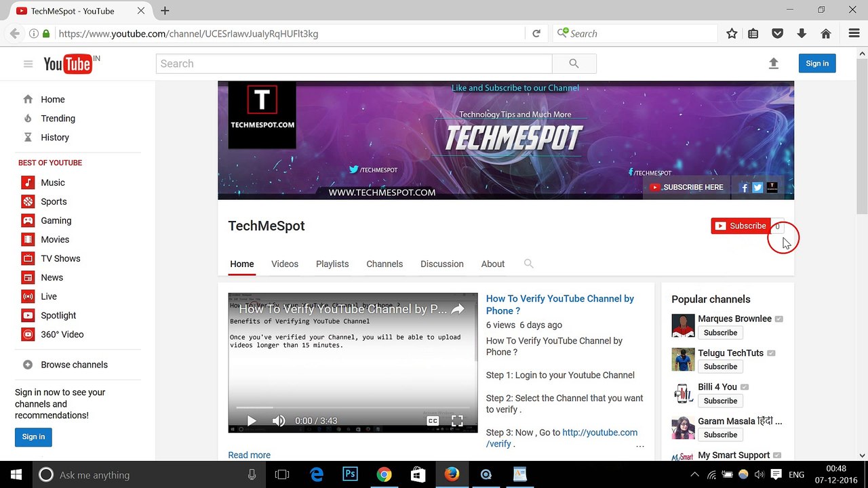
Task: Open Windows Start menu
Action: 16,475
